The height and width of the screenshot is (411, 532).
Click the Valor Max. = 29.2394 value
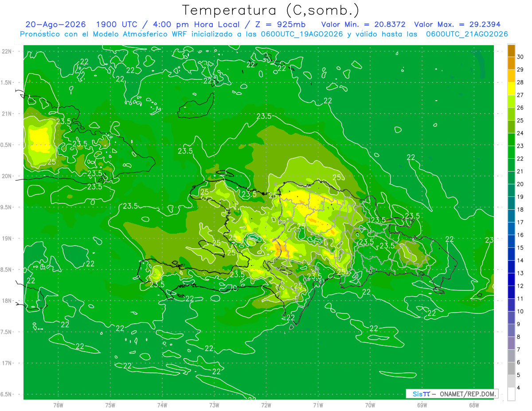tap(457, 24)
